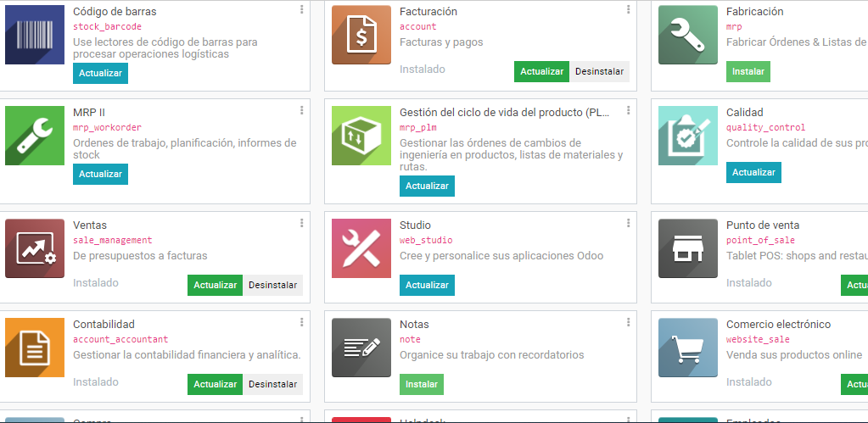Click the mrp_workorder technical name
The image size is (868, 423).
tap(108, 127)
